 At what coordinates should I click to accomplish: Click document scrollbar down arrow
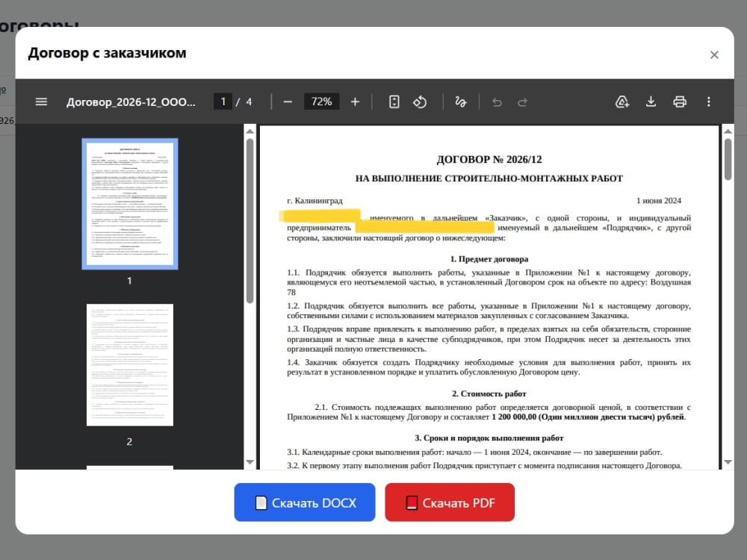pos(728,462)
